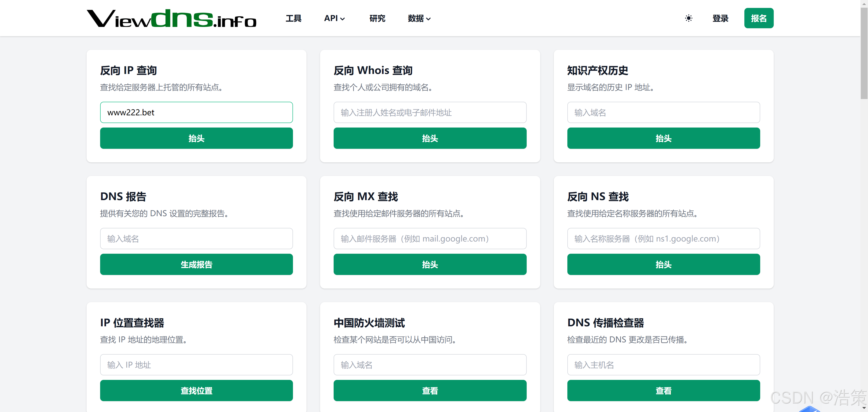Click the DNS 报告 heading text
Screen dimensions: 868x412
123,196
